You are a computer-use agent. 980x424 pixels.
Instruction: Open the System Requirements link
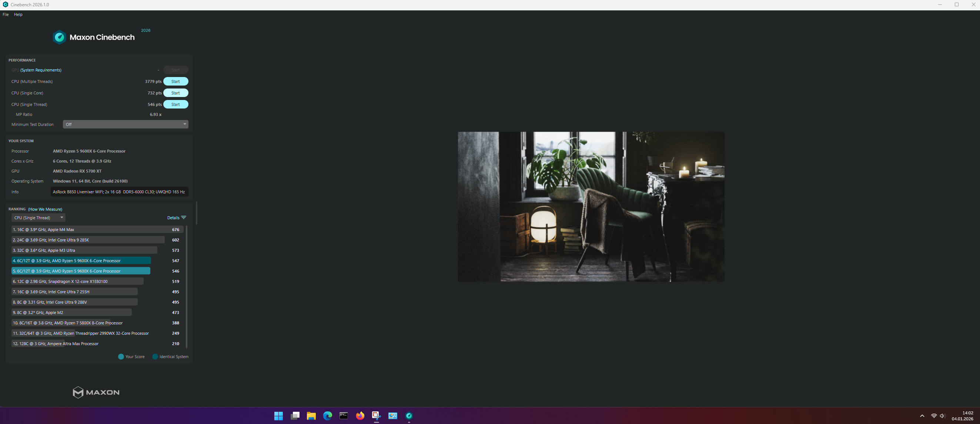click(41, 70)
